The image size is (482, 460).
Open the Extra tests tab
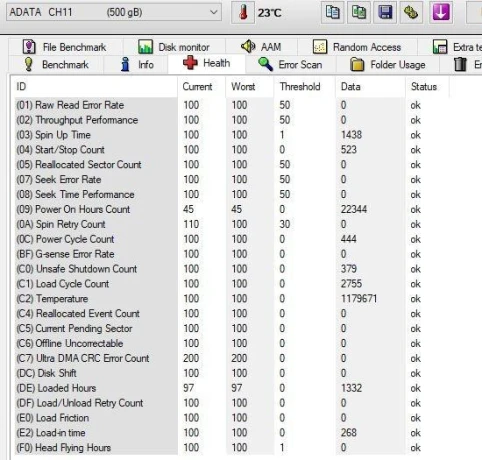coord(457,47)
